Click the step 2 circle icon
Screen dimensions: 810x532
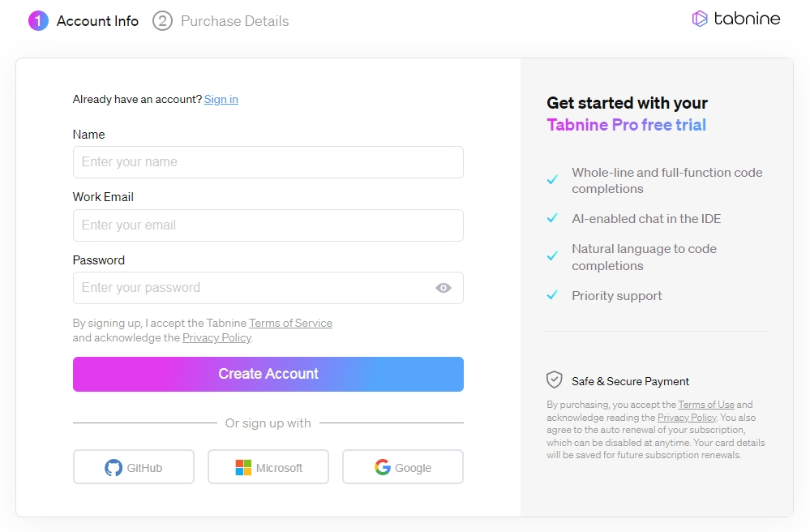coord(162,21)
